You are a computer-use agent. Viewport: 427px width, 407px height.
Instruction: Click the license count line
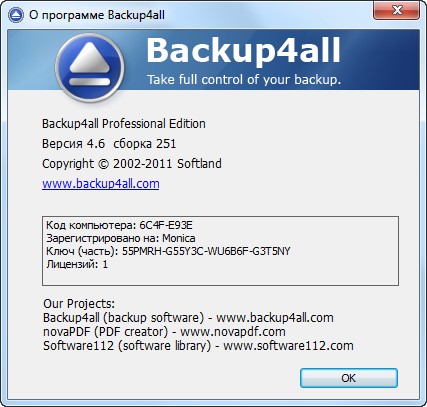point(77,265)
